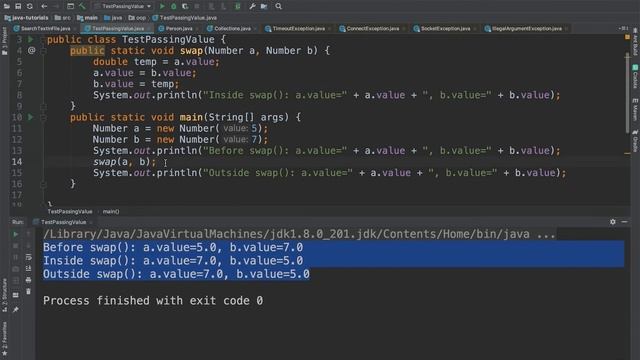
Task: Click 'Before swap(): a.value=5.0, b.value=7.0' console line
Action: pos(173,247)
